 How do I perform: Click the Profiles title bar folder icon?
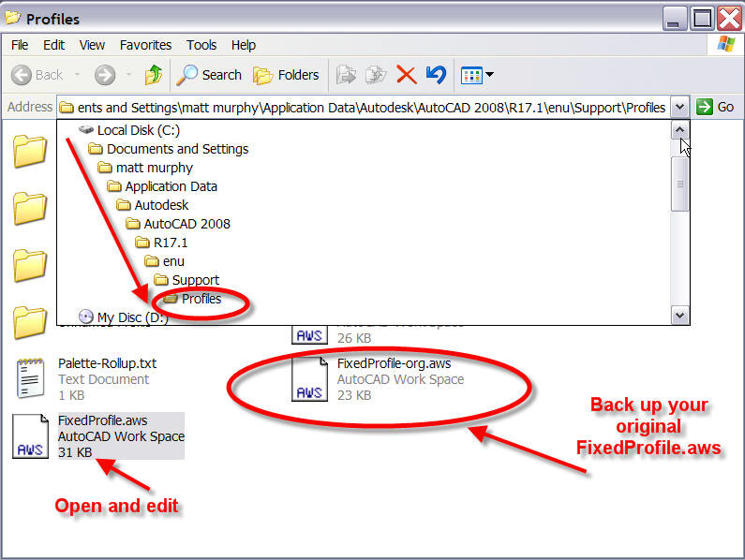pos(12,18)
